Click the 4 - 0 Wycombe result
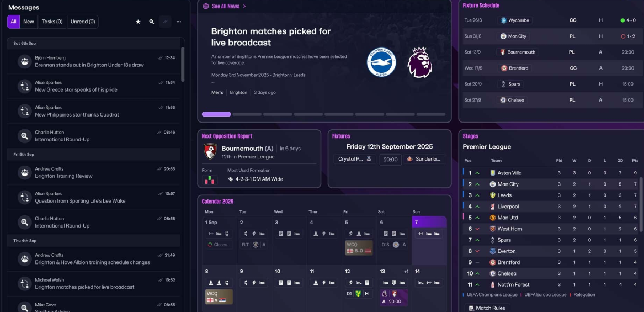 tap(629, 20)
